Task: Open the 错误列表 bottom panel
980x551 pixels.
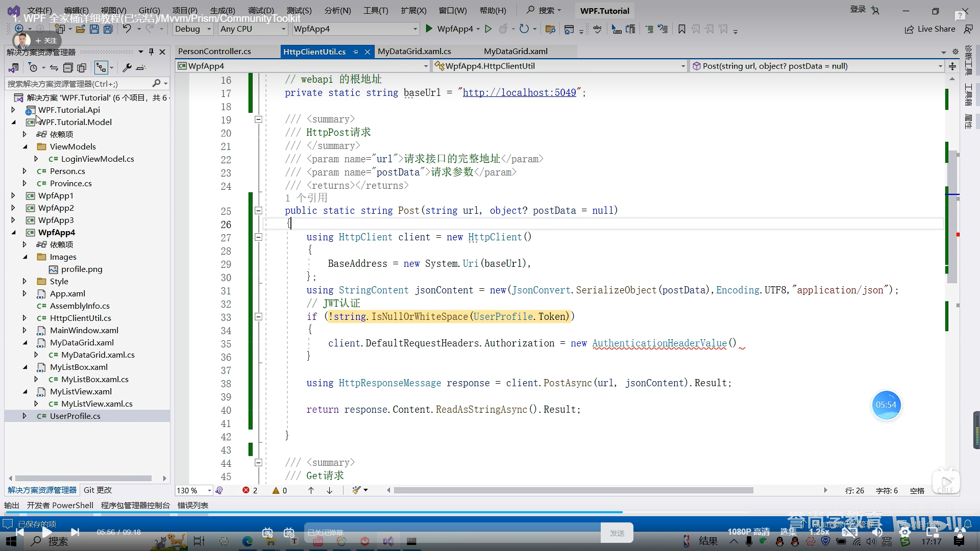Action: coord(192,505)
